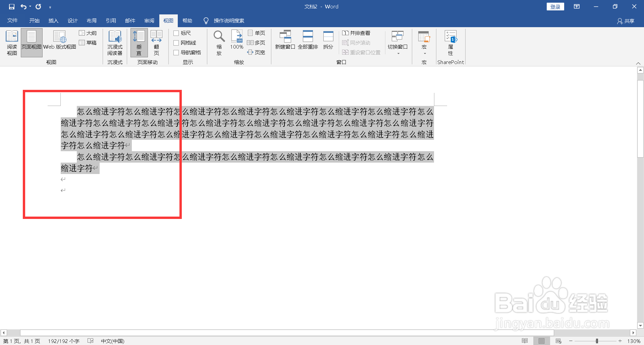This screenshot has height=345, width=644.
Task: Open the 帮助 Help tab
Action: coord(187,21)
